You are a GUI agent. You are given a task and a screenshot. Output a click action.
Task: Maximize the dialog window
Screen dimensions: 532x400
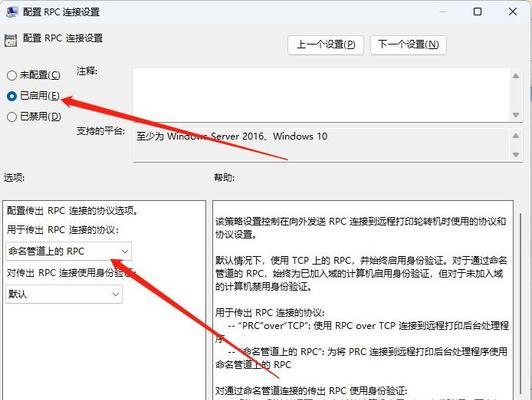[477, 12]
